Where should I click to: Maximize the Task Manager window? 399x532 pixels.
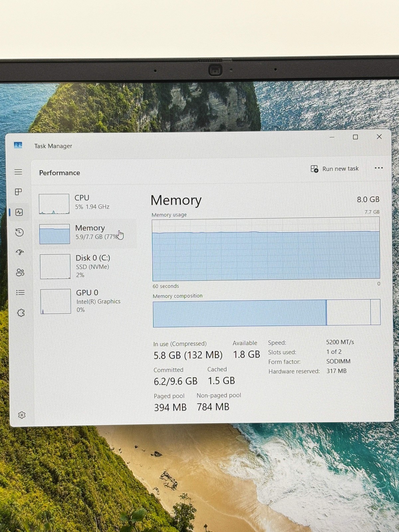(355, 137)
